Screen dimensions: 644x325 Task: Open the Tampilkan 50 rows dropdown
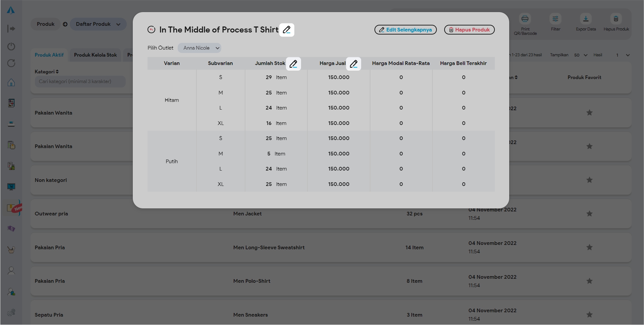tap(581, 55)
